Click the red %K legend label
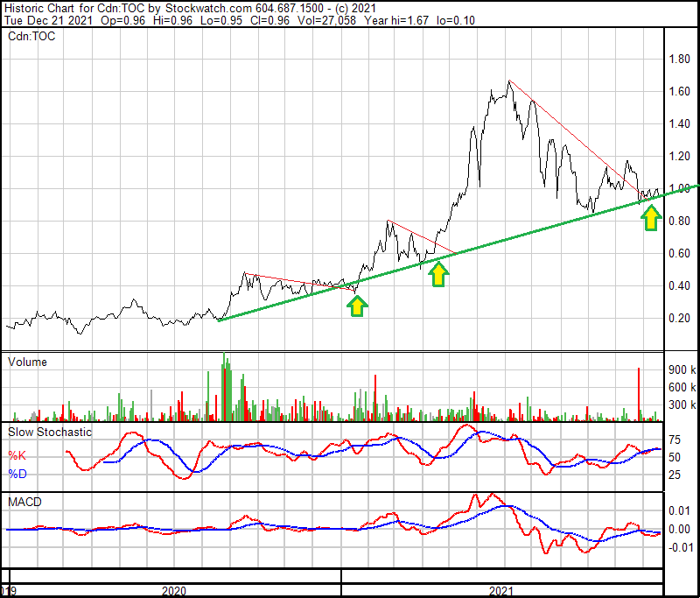This screenshot has height=598, width=700. [x=17, y=455]
